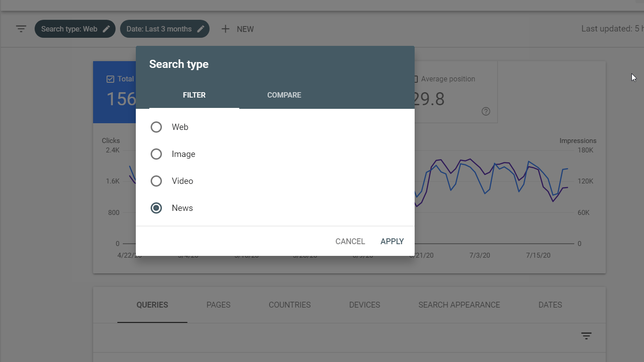
Task: Select the Image search type radio
Action: coord(156,154)
